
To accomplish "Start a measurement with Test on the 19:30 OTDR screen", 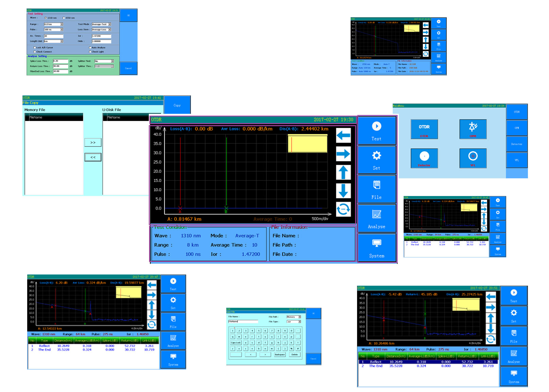I will click(377, 131).
